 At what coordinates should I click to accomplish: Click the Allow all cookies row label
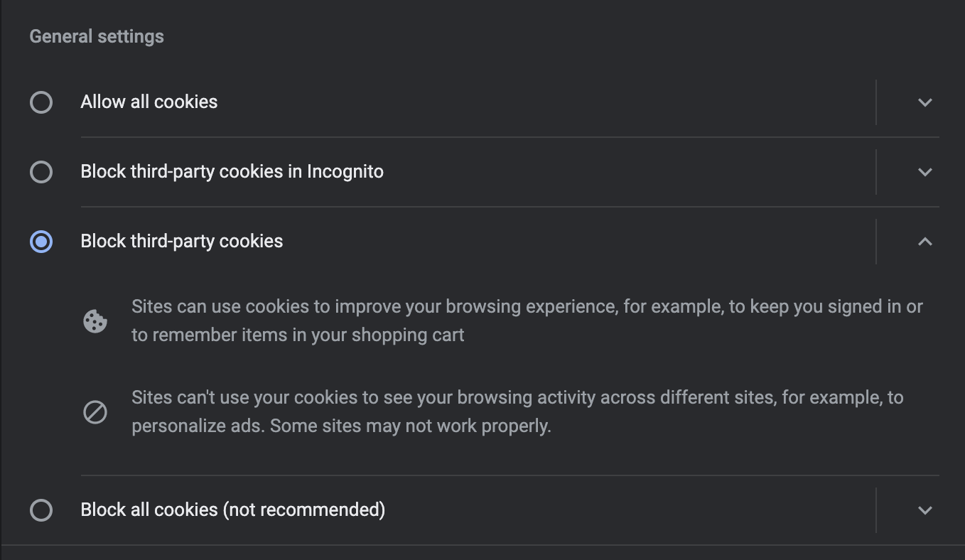tap(149, 102)
